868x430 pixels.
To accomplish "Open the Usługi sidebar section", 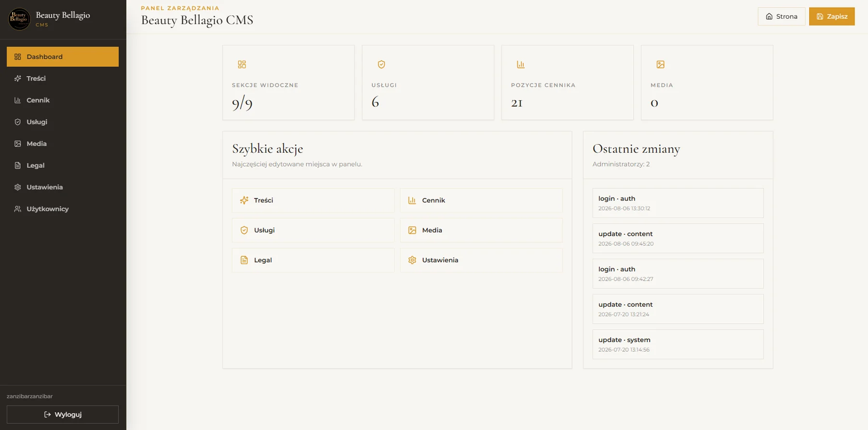I will (x=63, y=122).
